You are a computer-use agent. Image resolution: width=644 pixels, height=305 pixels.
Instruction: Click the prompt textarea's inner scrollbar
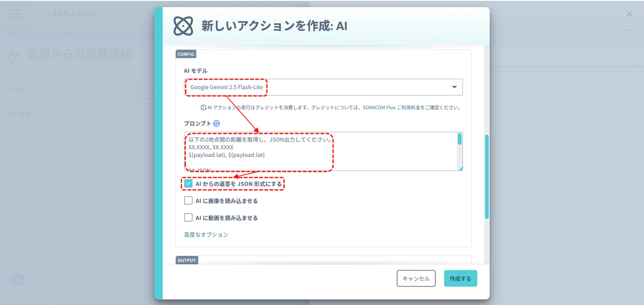460,139
